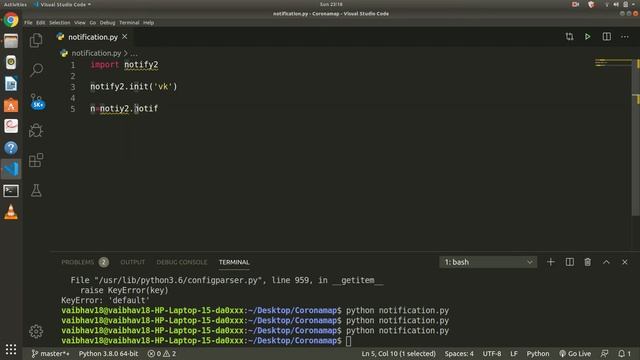Change the LF end of line sequence
The width and height of the screenshot is (640, 360).
coord(514,353)
